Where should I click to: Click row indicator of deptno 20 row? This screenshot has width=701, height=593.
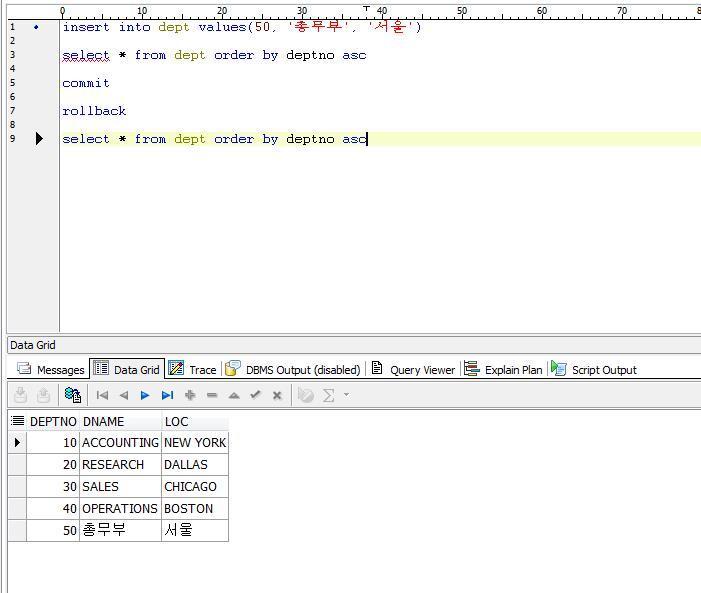point(17,464)
